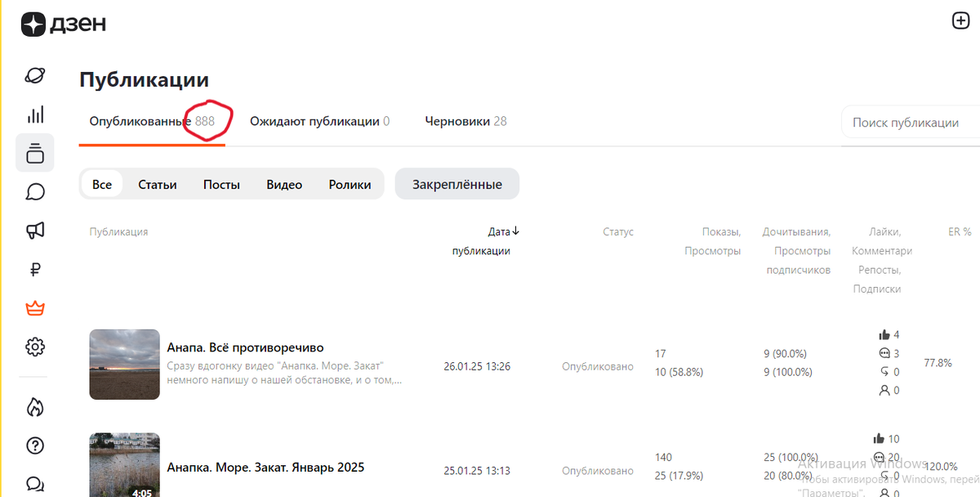Select the Все filter
Viewport: 980px width, 497px height.
point(102,184)
